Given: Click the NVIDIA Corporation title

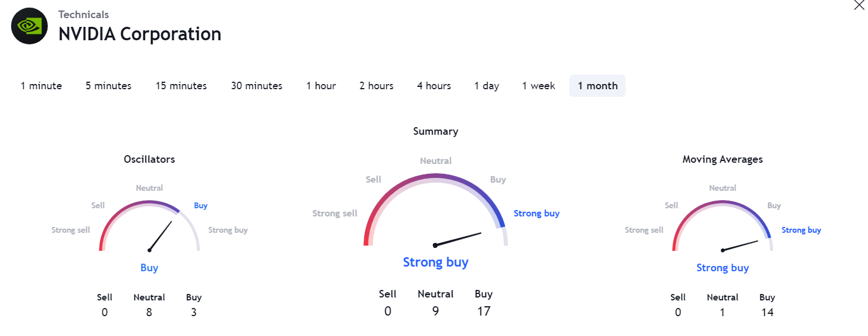Looking at the screenshot, I should point(140,34).
